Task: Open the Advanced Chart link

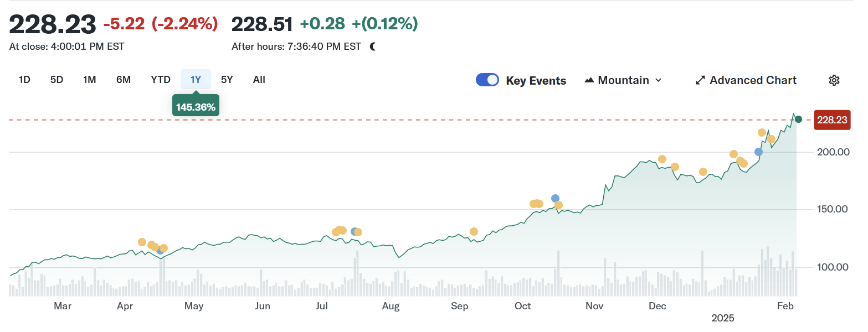Action: tap(753, 80)
